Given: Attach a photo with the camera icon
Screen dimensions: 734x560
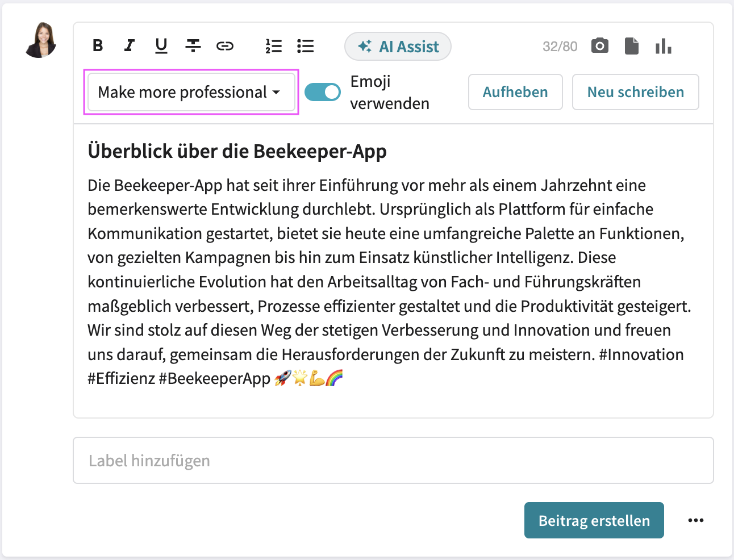Looking at the screenshot, I should (x=599, y=46).
